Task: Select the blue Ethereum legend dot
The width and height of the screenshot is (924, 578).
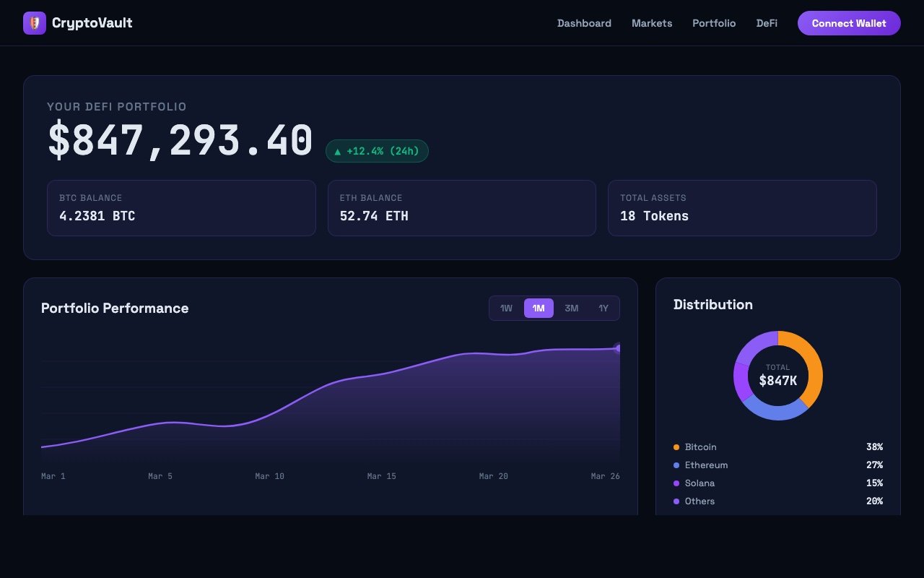Action: point(676,465)
